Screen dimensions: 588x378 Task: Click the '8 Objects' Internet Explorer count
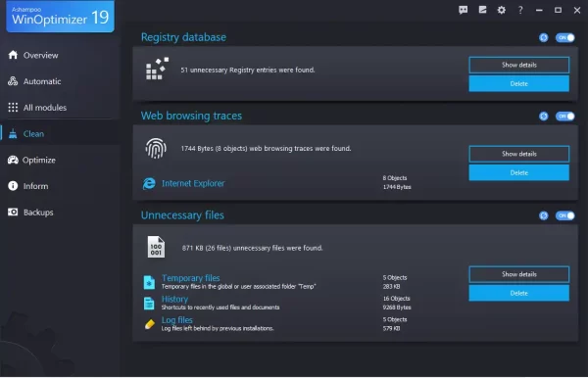pos(395,178)
